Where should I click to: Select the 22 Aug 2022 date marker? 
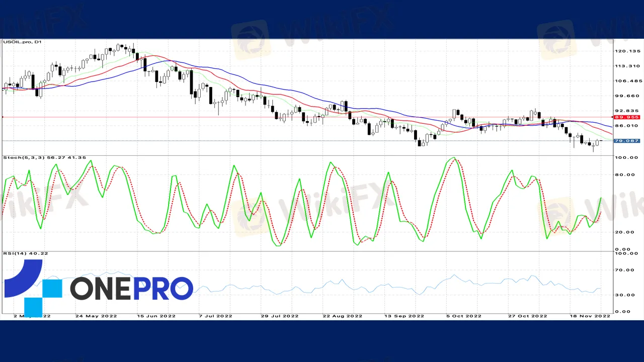(x=343, y=316)
